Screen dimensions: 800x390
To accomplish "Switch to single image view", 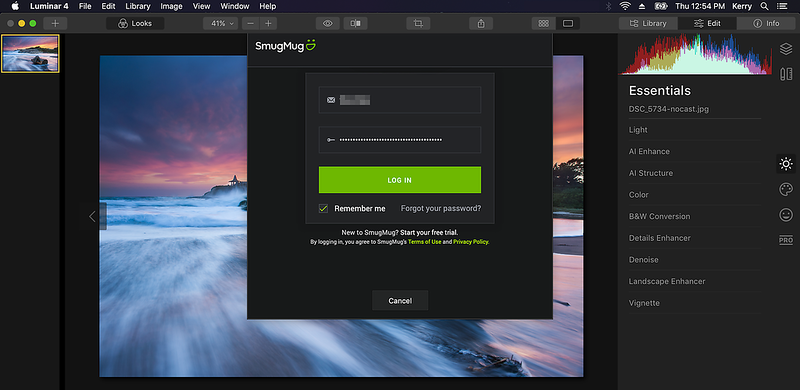I will [x=568, y=23].
